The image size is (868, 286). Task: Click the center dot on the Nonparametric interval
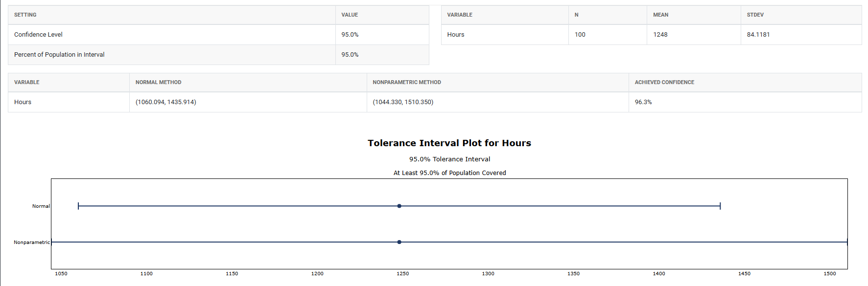(399, 242)
